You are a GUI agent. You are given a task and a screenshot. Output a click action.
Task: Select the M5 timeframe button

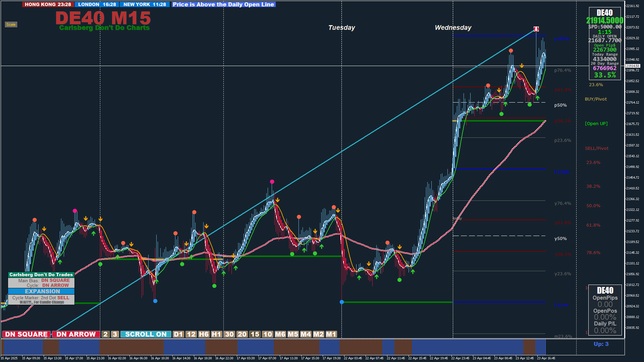pos(293,334)
